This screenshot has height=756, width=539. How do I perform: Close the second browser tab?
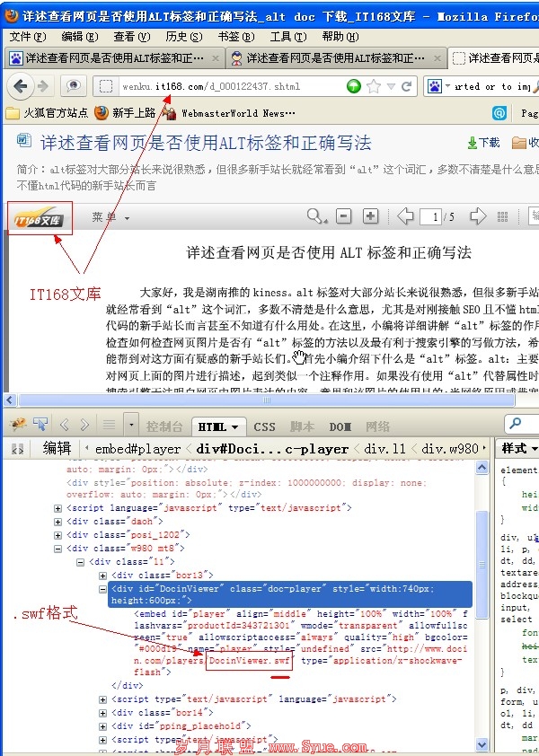click(x=437, y=59)
